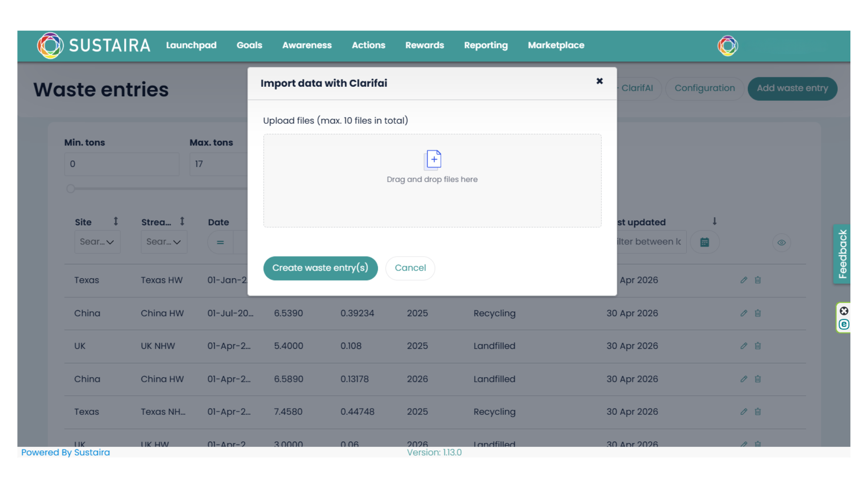The image size is (868, 488).
Task: Close the Import data with Clarifai dialog
Action: pos(599,81)
